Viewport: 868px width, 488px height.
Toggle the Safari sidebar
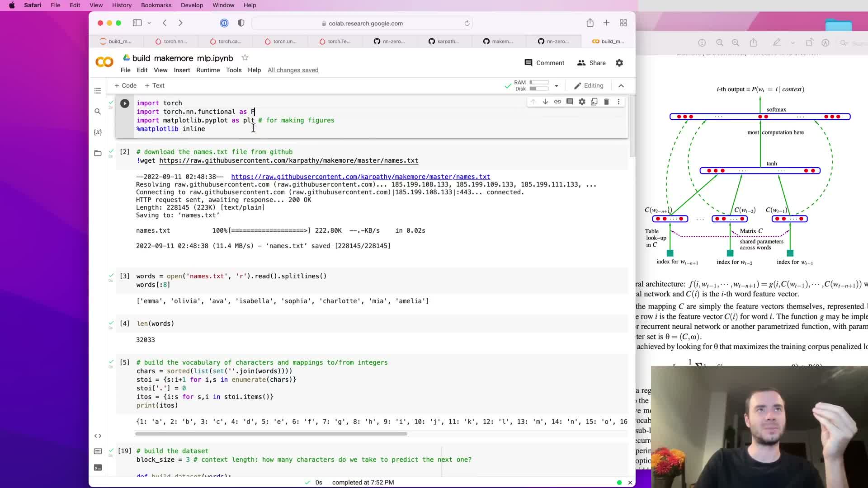(137, 23)
